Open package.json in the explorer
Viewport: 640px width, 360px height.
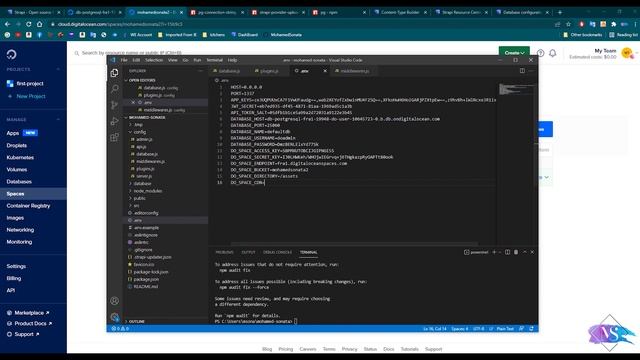146,279
